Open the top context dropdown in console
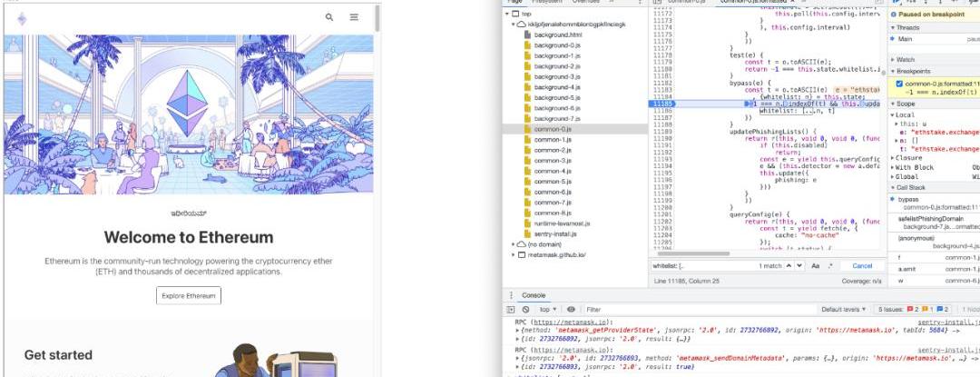This screenshot has height=377, width=980. click(x=547, y=310)
